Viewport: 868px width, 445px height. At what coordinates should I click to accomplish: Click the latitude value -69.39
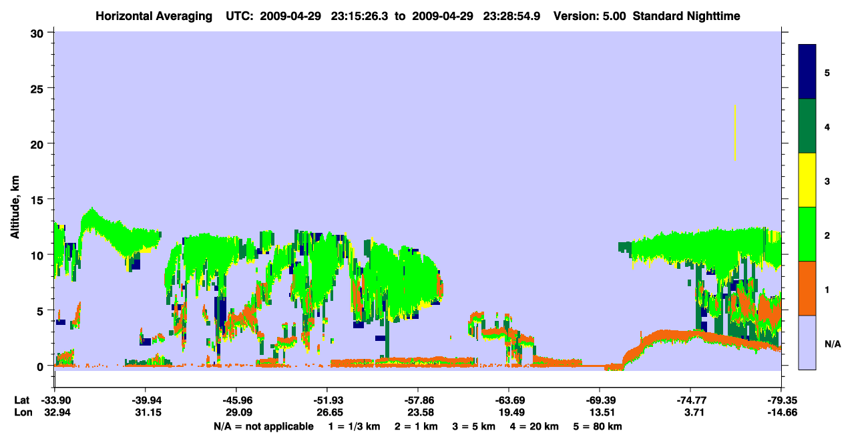(600, 400)
